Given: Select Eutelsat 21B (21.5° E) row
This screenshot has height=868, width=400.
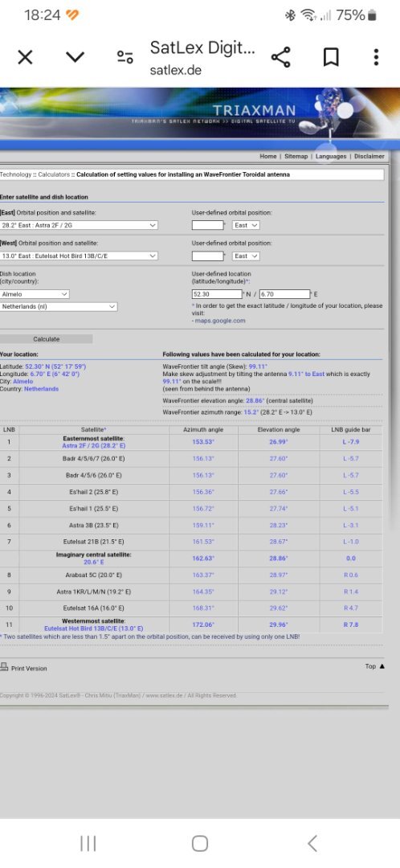Looking at the screenshot, I should coord(191,542).
